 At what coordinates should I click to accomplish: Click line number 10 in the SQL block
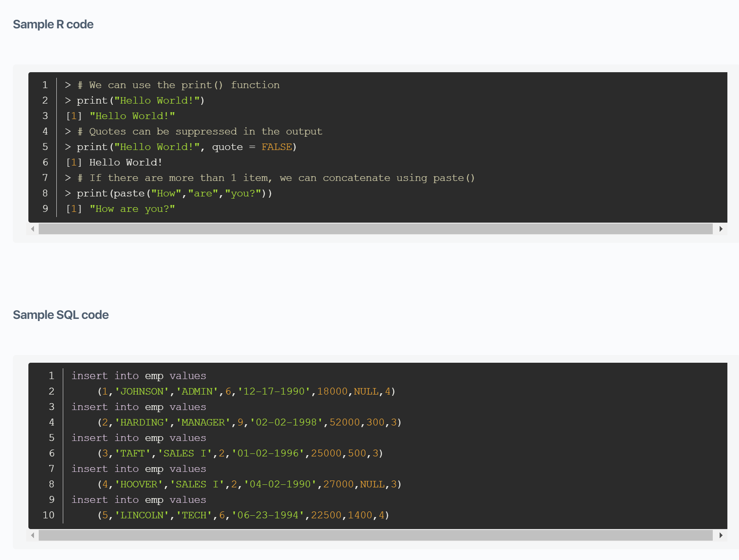click(x=49, y=515)
